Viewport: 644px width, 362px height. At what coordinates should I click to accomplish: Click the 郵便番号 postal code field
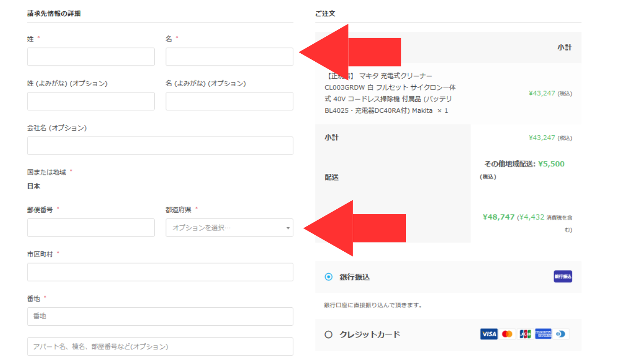[91, 228]
